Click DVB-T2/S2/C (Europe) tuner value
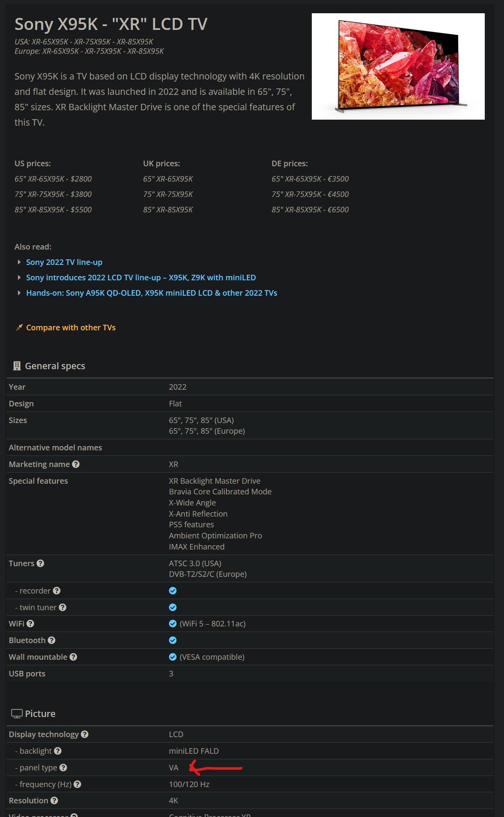The image size is (504, 817). (x=208, y=574)
